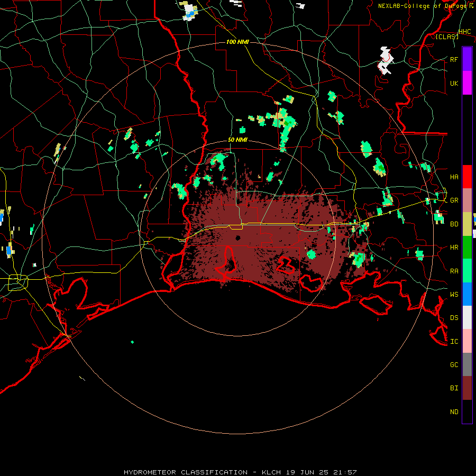The height and width of the screenshot is (476, 476).
Task: Click the magenta UK color swatch in legend
Action: (467, 83)
